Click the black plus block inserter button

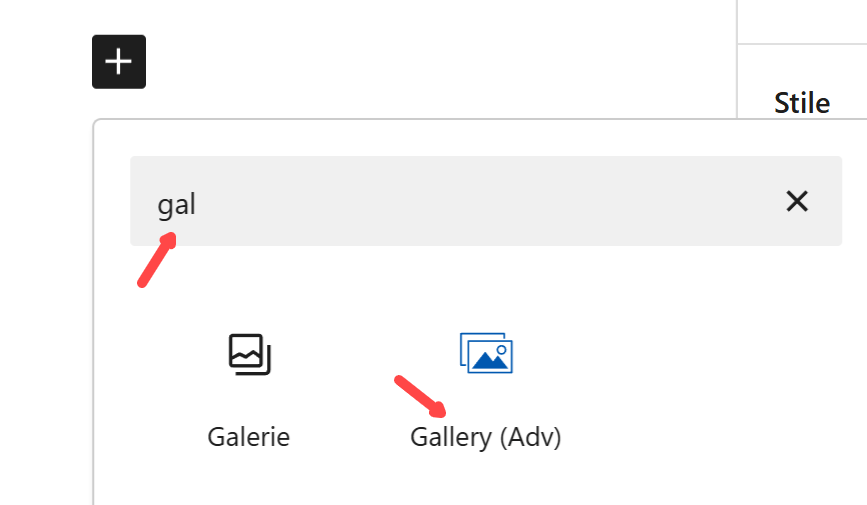point(119,62)
